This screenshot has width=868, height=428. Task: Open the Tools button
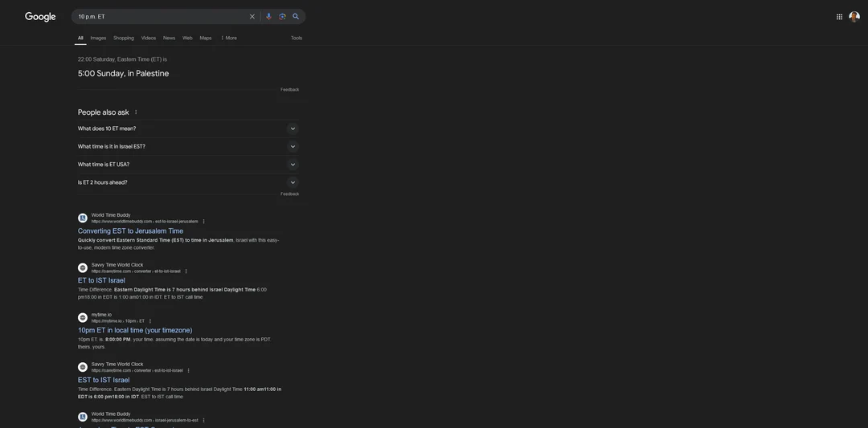point(297,38)
